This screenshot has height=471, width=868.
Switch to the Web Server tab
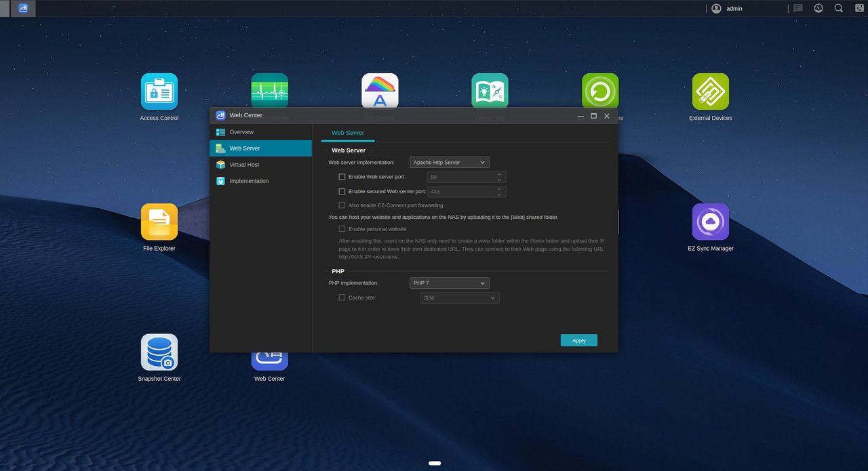pyautogui.click(x=348, y=133)
